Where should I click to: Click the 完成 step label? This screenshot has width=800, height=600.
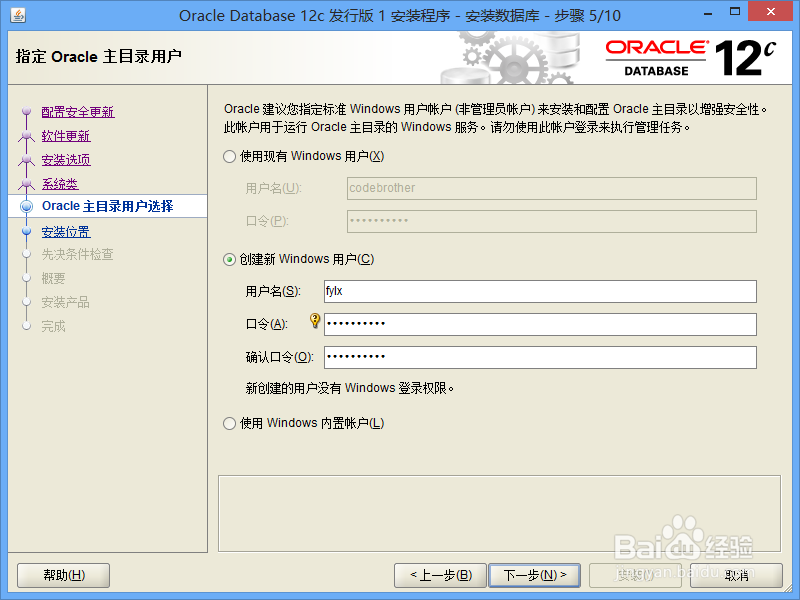tap(54, 326)
